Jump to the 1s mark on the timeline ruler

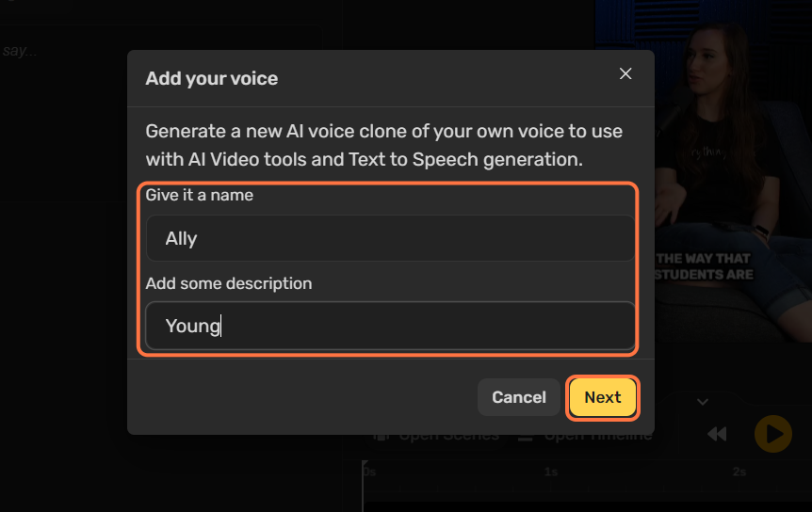tap(551, 472)
